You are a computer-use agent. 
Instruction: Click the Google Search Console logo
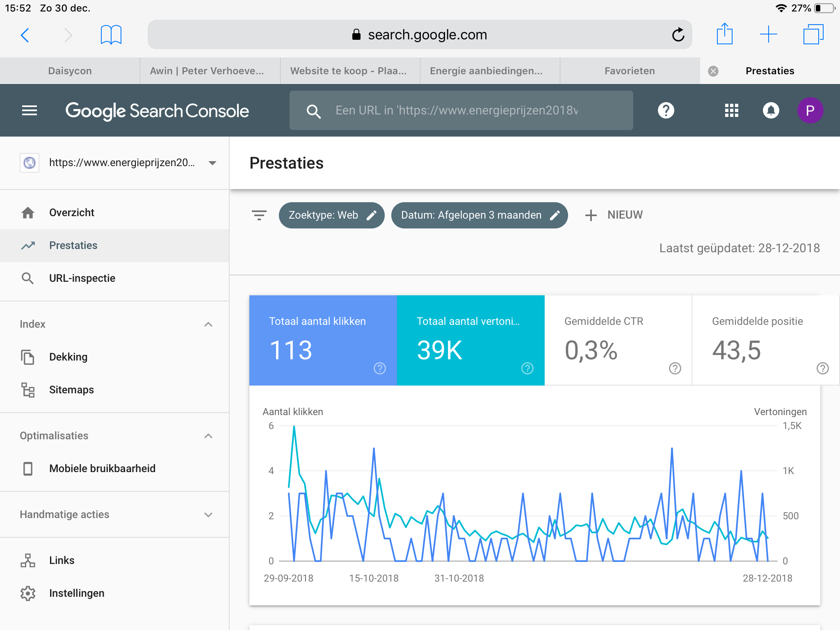tap(157, 111)
